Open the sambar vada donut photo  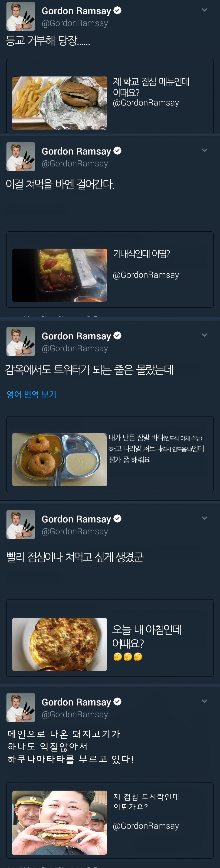(x=60, y=460)
